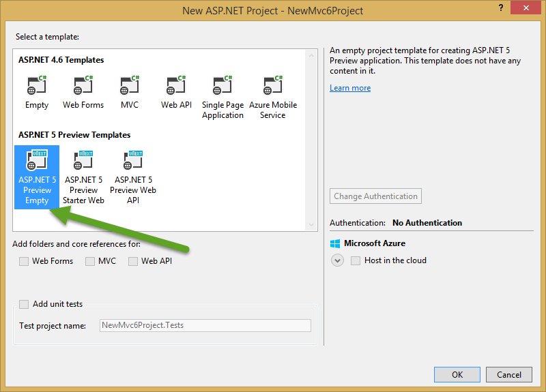Select the Empty ASP.NET 4.6 template icon
The height and width of the screenshot is (392, 546).
coord(37,87)
